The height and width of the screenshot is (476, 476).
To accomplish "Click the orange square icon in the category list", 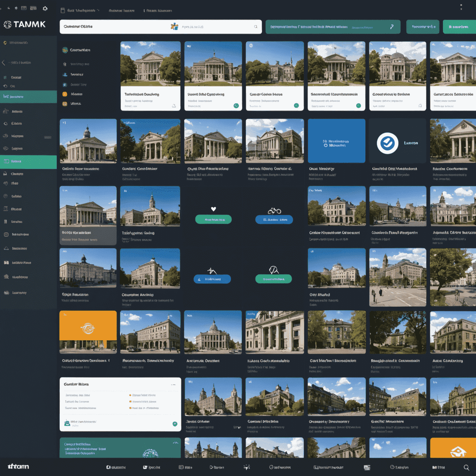I will (x=65, y=94).
